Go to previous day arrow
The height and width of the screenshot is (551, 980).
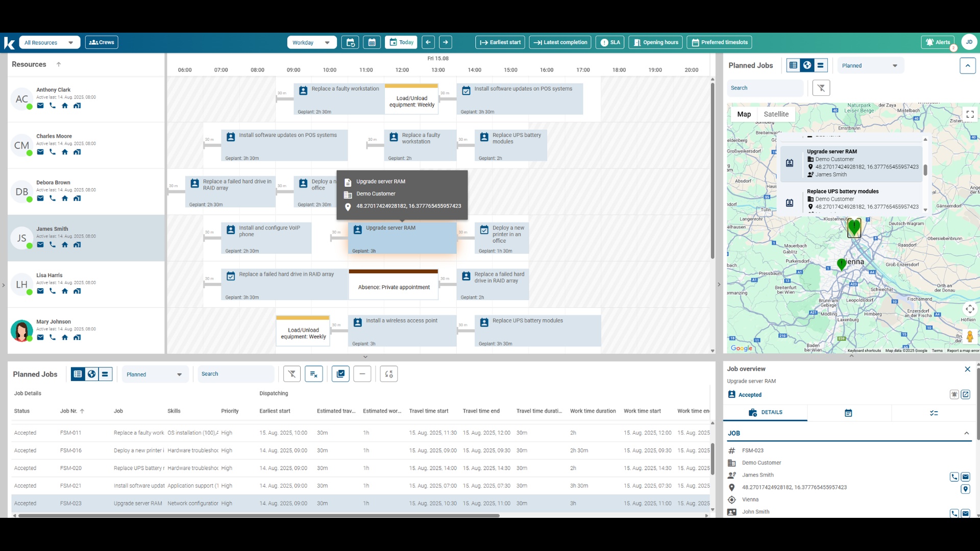click(x=428, y=42)
